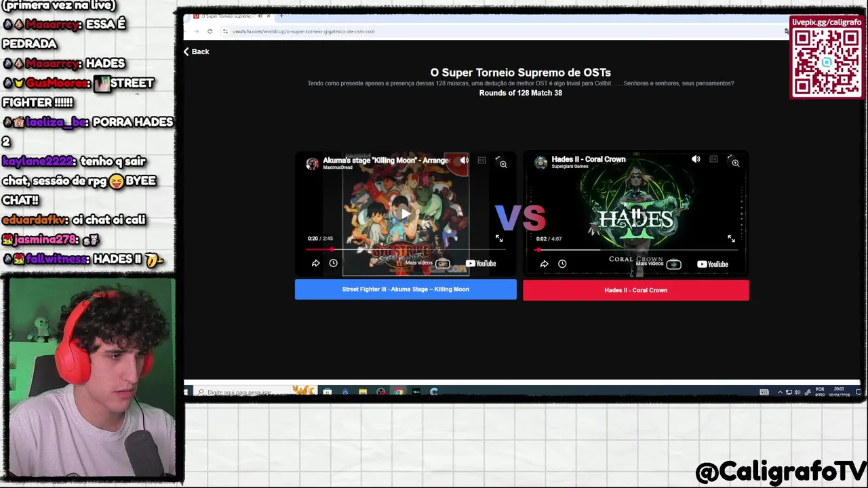Open MaximusDread channel avatar

point(312,163)
